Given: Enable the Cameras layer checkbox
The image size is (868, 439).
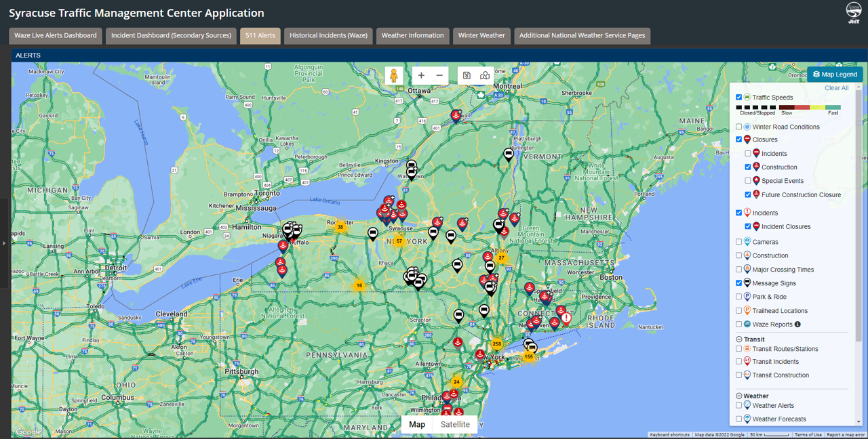Looking at the screenshot, I should [739, 242].
